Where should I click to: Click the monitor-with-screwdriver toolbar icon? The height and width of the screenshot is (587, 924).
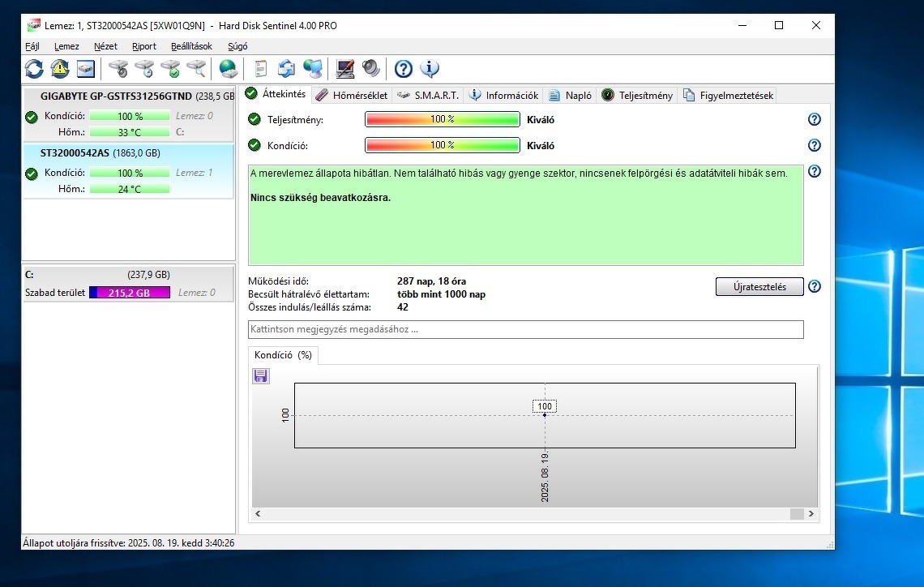pos(345,69)
